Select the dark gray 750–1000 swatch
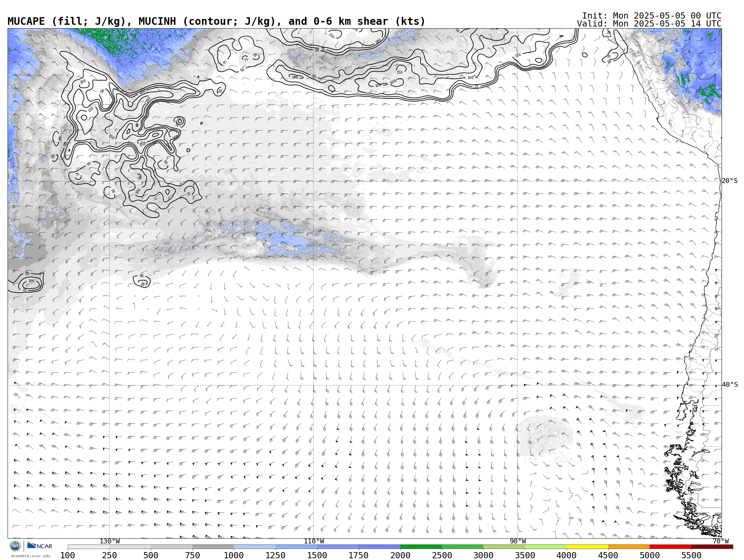744x560 pixels. [x=213, y=547]
